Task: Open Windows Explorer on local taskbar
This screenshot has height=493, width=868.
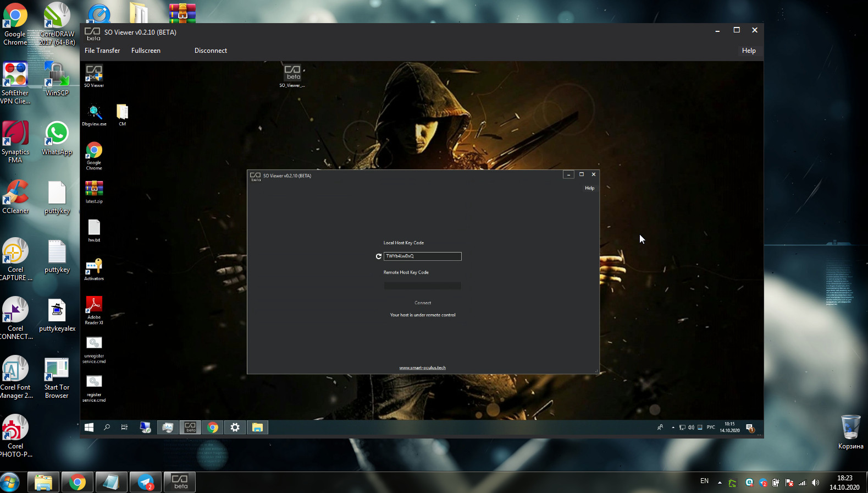Action: point(43,483)
